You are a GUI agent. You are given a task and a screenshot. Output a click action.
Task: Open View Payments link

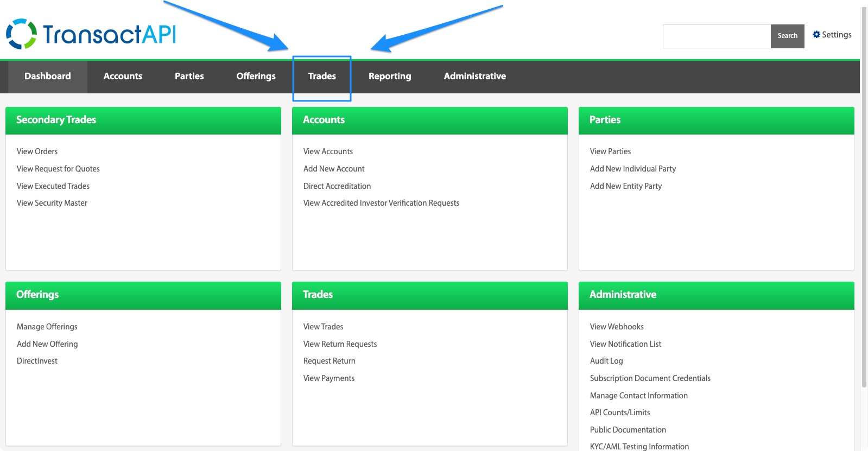pos(329,378)
